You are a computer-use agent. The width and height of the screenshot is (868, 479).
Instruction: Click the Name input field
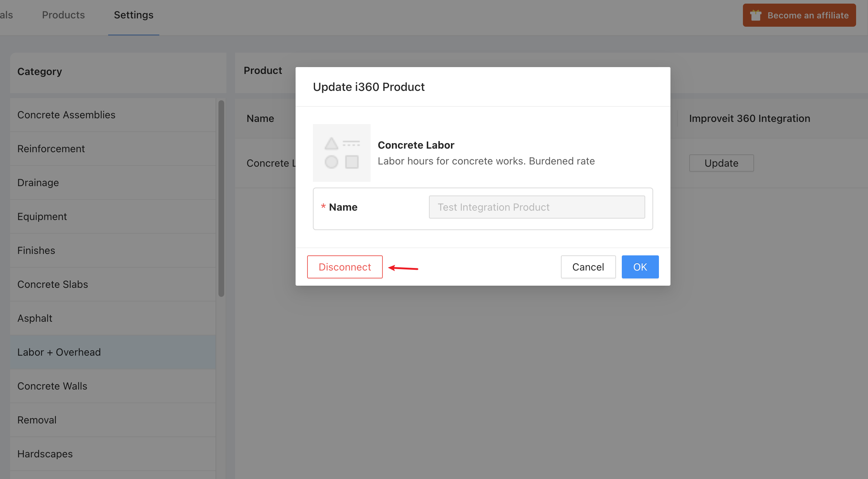click(x=537, y=207)
